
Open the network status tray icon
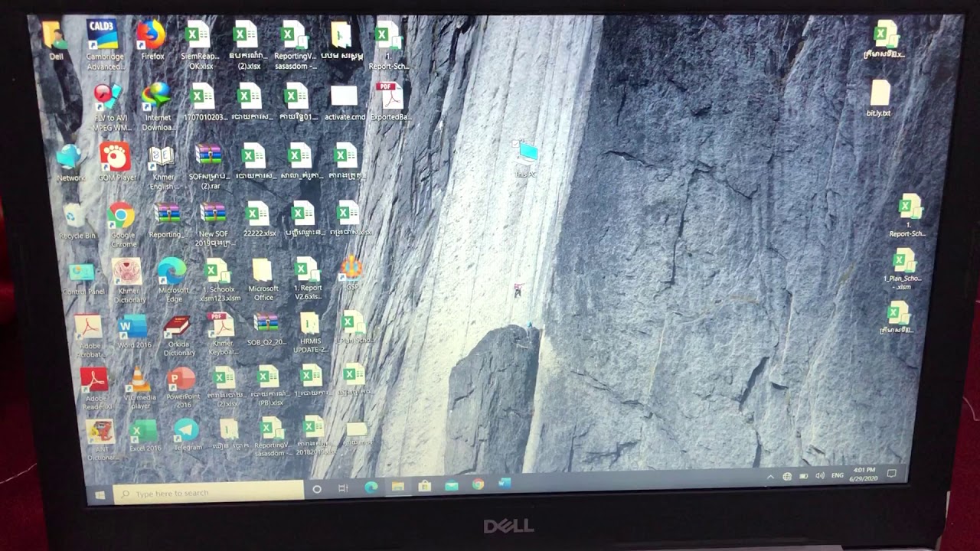coord(787,476)
